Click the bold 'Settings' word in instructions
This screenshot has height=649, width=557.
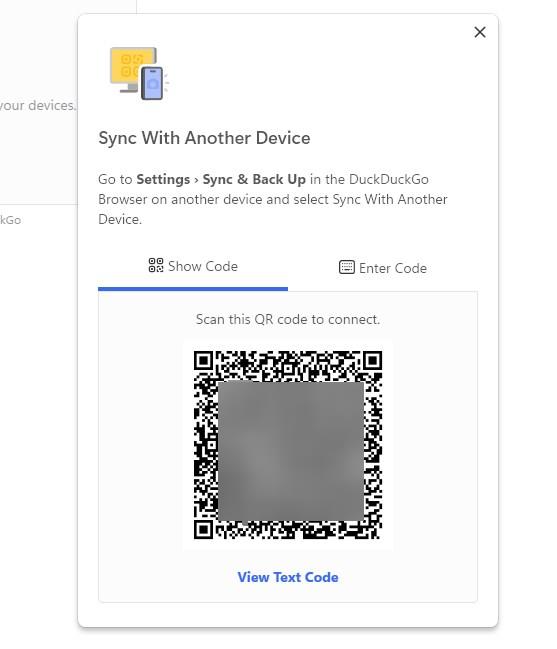point(163,179)
